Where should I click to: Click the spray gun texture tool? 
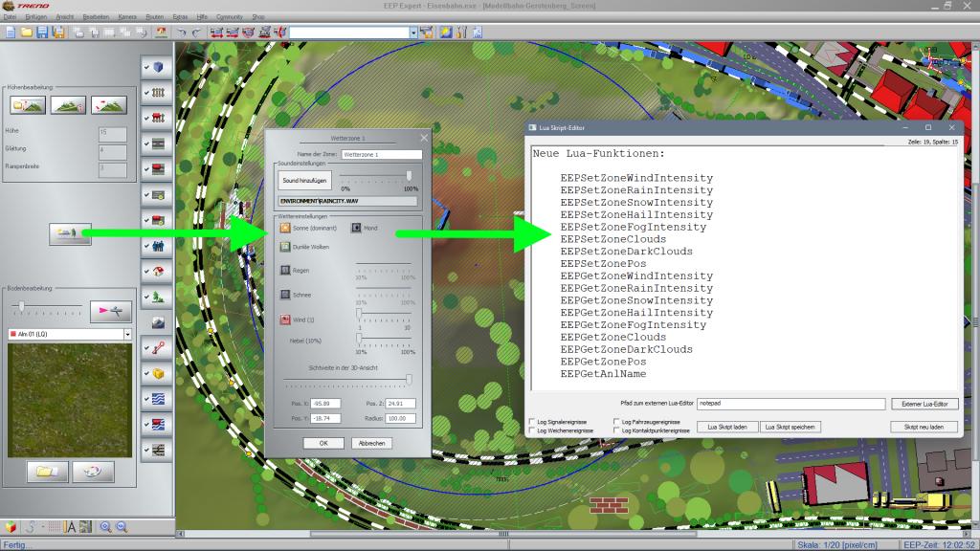pyautogui.click(x=111, y=311)
